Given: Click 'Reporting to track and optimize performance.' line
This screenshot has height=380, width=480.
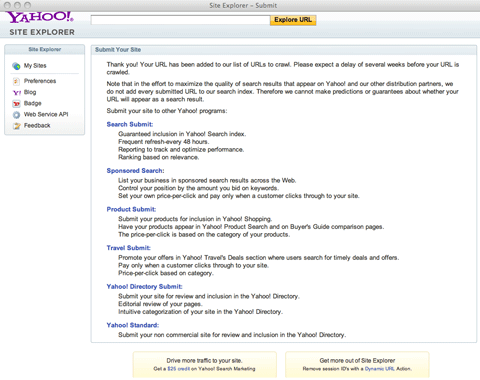Looking at the screenshot, I should 181,150.
